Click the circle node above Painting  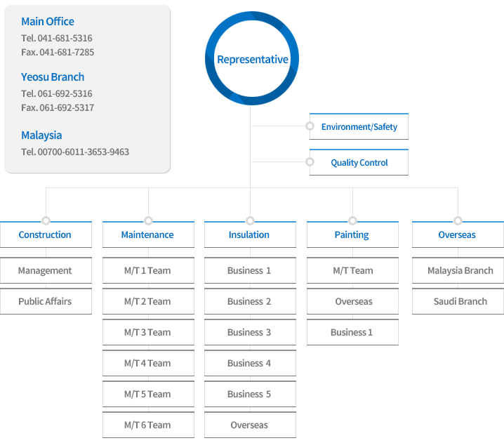coord(352,220)
